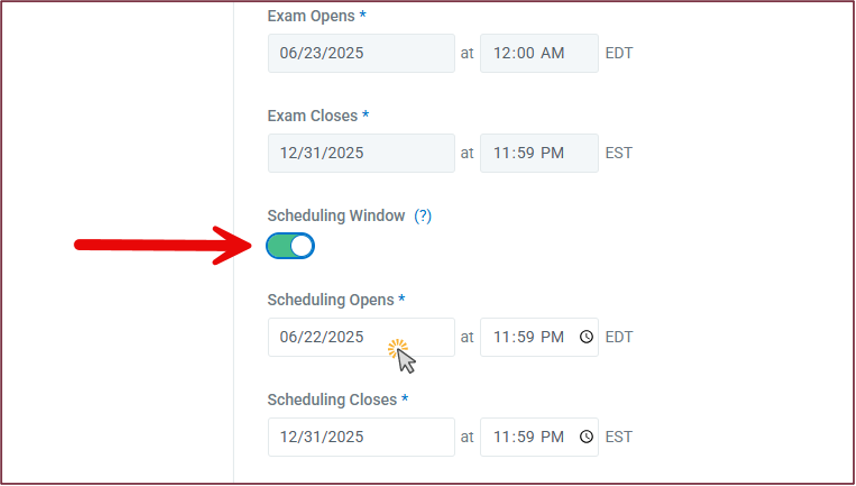Focus the Scheduling Closes date field
This screenshot has height=486, width=856.
point(360,437)
